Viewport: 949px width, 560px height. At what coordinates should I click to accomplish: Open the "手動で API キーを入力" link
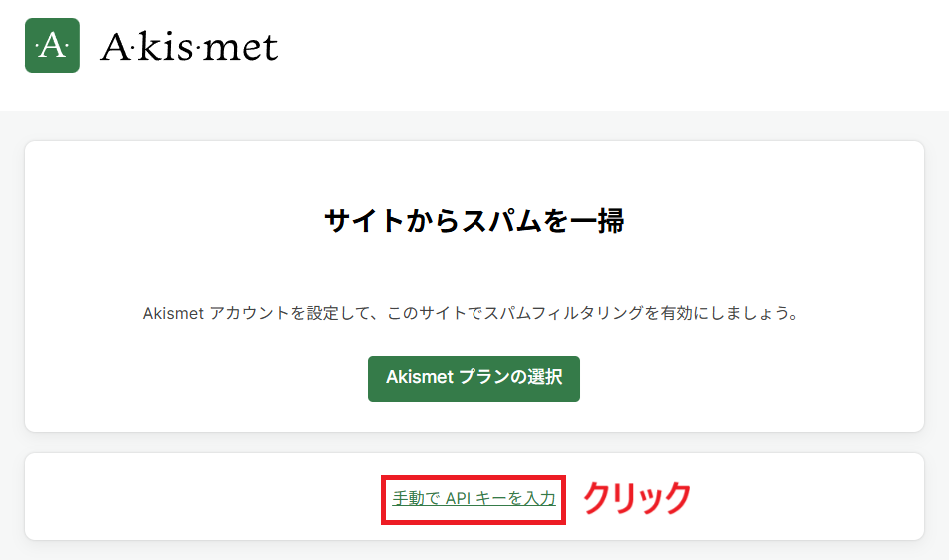(x=474, y=498)
